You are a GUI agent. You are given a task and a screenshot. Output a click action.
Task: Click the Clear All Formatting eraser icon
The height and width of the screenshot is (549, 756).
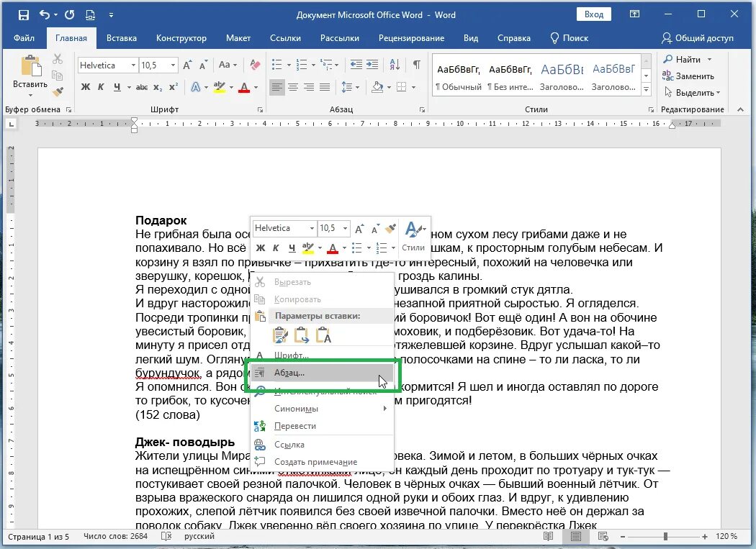255,65
